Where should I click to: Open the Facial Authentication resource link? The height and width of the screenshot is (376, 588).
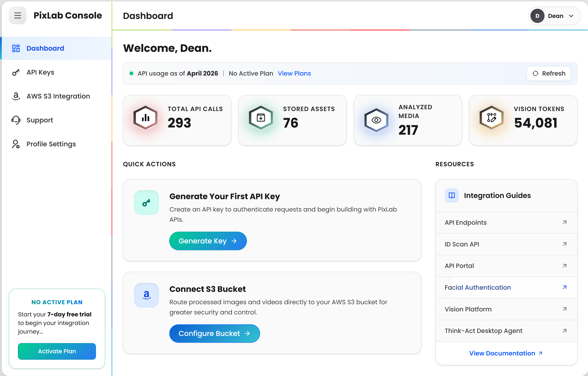click(478, 287)
